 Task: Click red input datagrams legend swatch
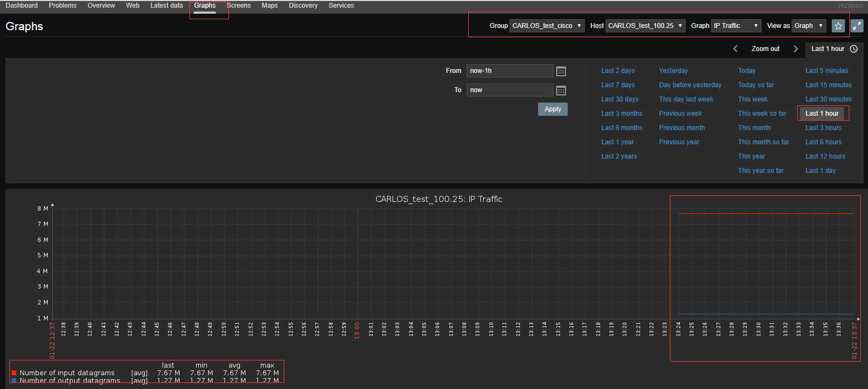(14, 373)
